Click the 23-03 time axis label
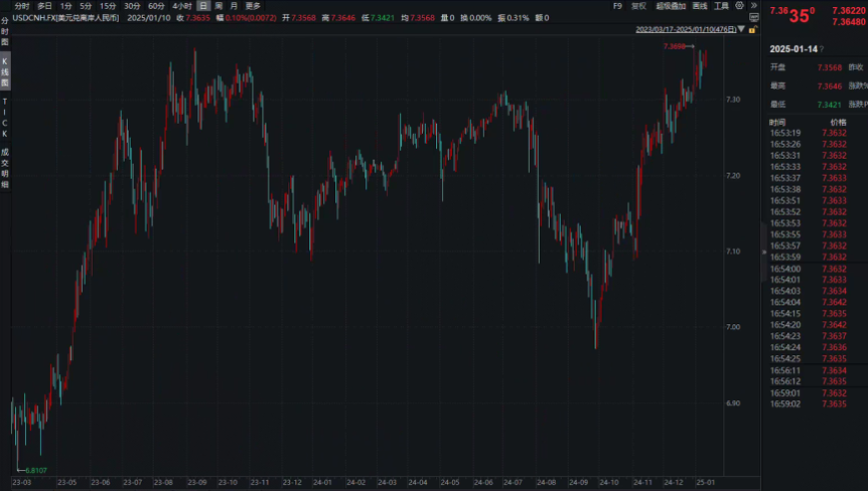Viewport: 868px width, 491px height. coord(22,483)
